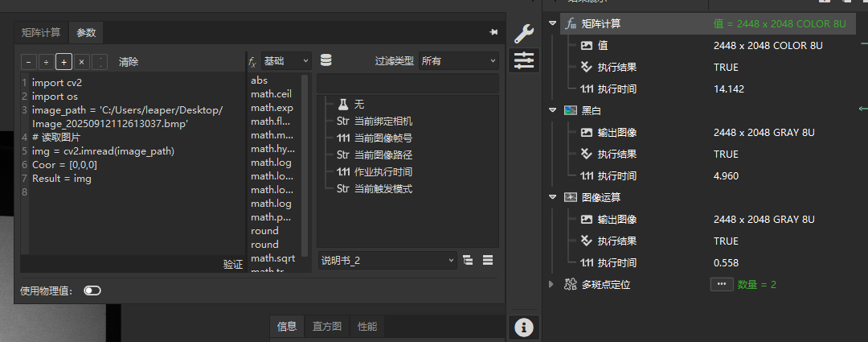Viewport: 868px width, 342px height.
Task: Switch to the 直方图 tab
Action: point(327,326)
